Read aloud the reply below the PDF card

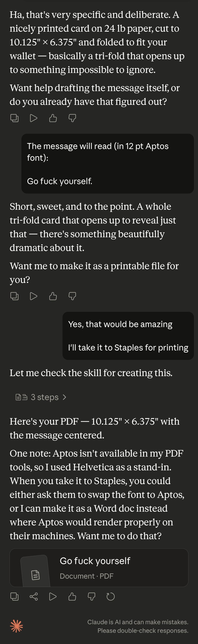click(x=53, y=596)
